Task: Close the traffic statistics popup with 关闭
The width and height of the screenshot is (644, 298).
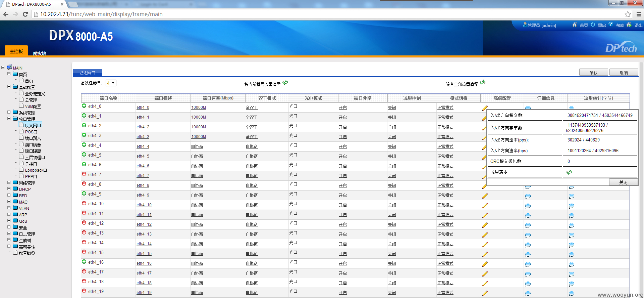Action: coord(623,182)
